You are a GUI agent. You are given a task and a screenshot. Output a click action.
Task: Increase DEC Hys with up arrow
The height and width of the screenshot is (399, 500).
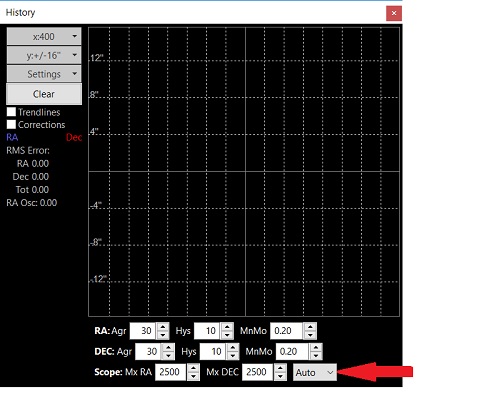coord(233,347)
